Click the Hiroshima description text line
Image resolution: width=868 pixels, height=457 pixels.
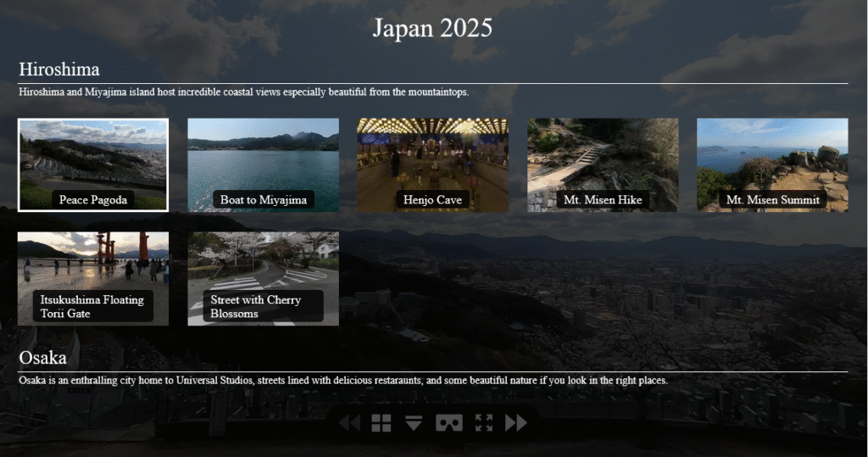tap(243, 92)
